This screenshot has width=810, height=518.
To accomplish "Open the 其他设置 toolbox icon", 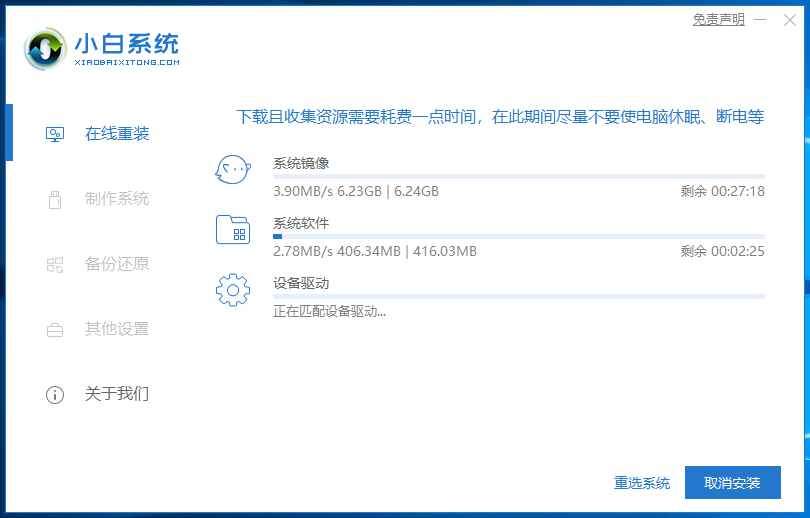I will 55,330.
